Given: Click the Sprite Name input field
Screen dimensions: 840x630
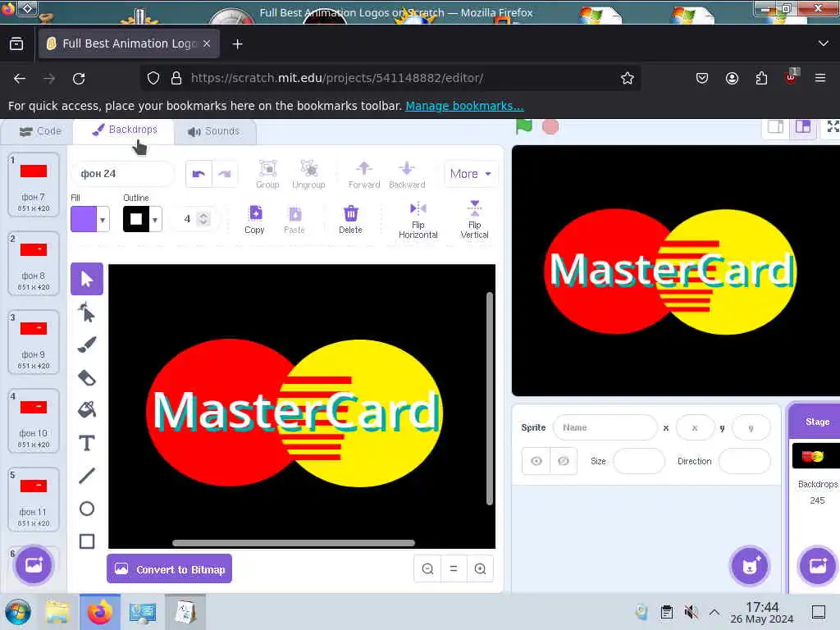Looking at the screenshot, I should 605,427.
